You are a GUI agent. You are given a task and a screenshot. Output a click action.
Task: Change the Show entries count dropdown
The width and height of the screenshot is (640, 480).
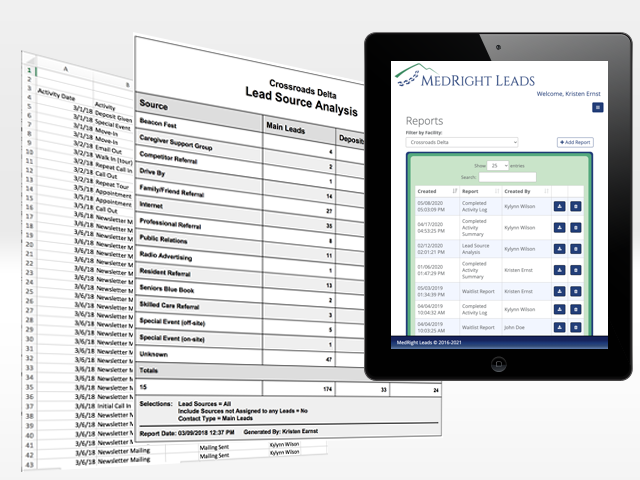tap(498, 166)
